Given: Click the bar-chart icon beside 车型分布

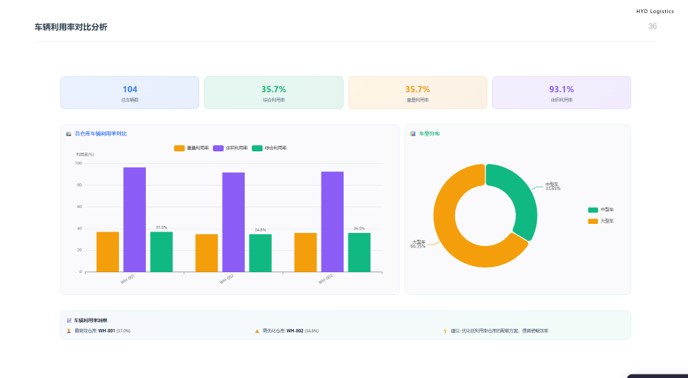Looking at the screenshot, I should coord(413,134).
